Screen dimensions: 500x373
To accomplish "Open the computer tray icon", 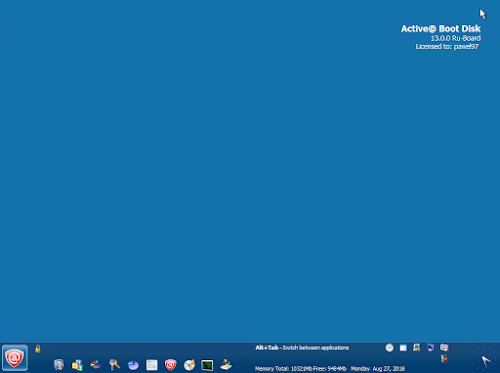I will (417, 348).
